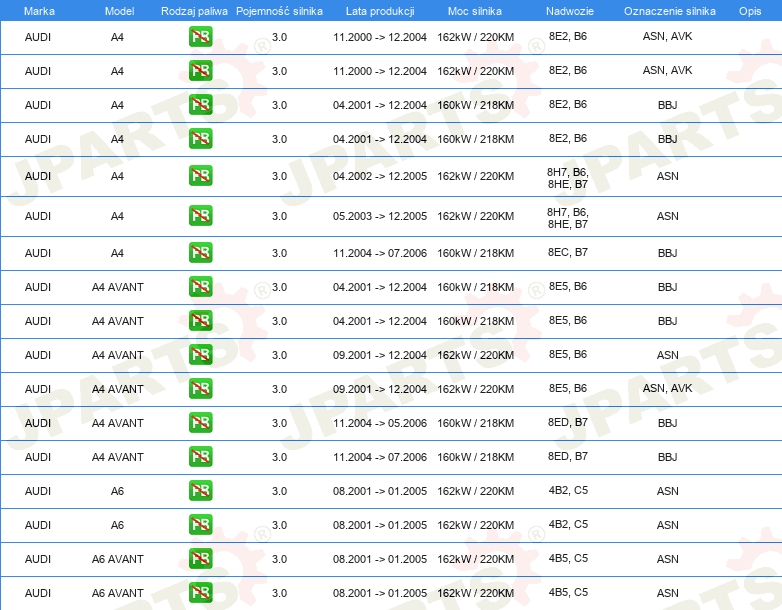Viewport: 782px width, 610px height.
Task: Click the A4 model cell in the 8EC, B7 row
Action: pos(117,253)
